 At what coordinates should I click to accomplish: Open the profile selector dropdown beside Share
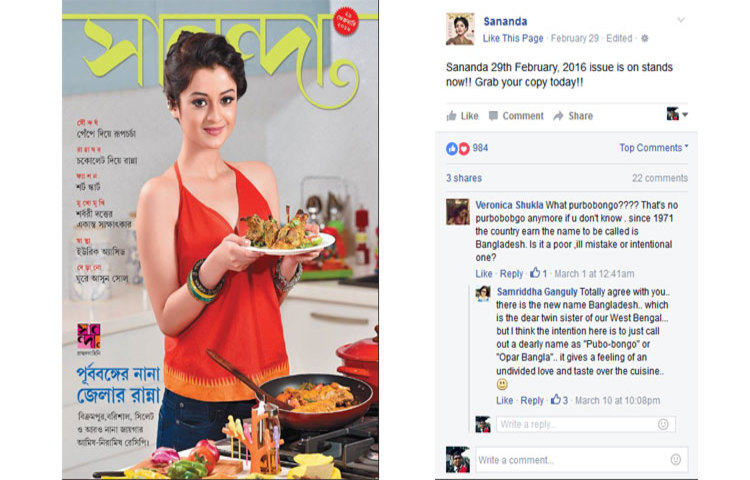677,114
